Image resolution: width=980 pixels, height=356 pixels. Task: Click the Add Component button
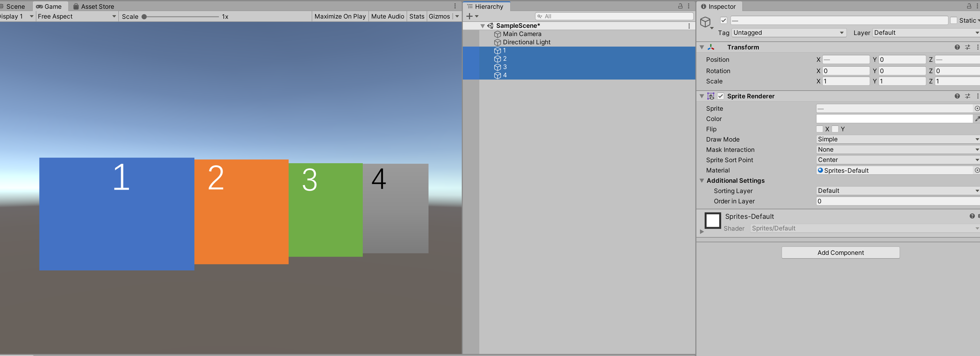(x=840, y=253)
